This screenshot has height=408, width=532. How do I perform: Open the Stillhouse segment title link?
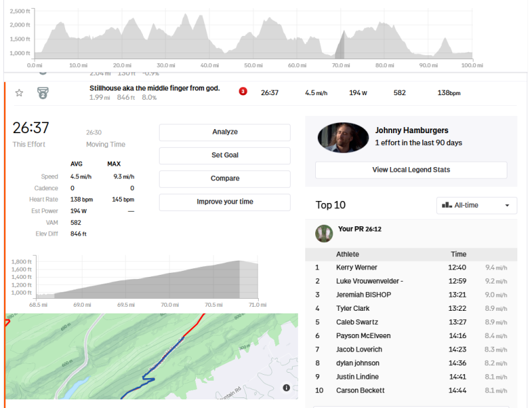click(154, 89)
